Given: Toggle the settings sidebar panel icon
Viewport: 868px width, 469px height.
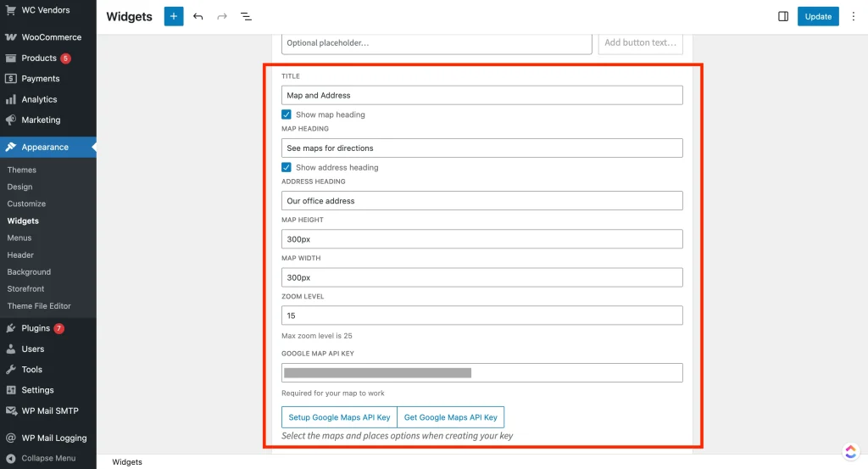Looking at the screenshot, I should click(x=783, y=16).
